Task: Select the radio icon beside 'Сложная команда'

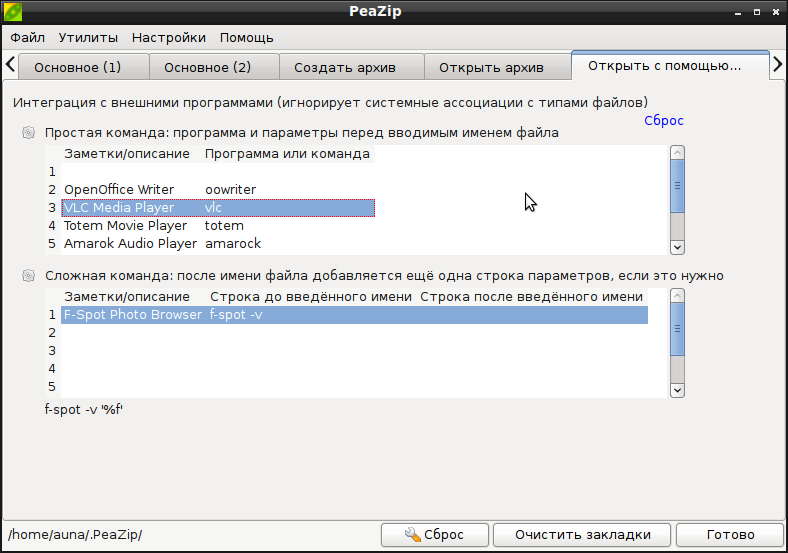Action: 29,275
